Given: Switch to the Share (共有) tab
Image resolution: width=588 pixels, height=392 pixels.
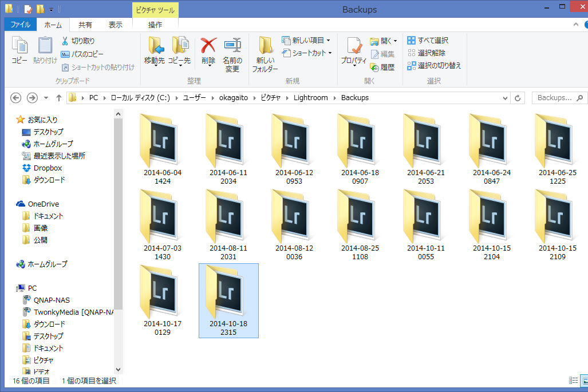Looking at the screenshot, I should pos(85,25).
